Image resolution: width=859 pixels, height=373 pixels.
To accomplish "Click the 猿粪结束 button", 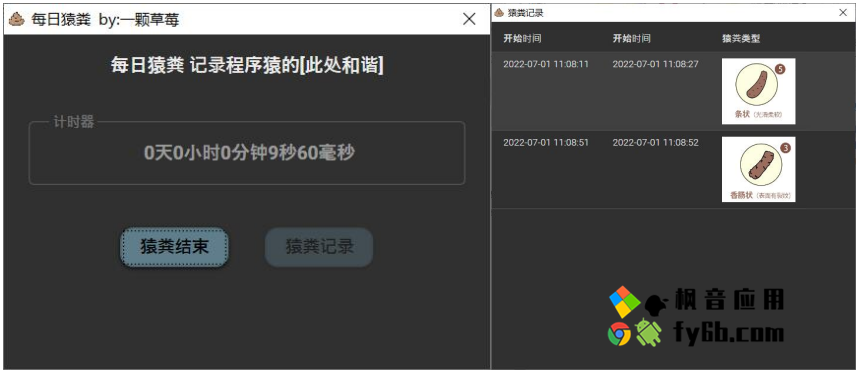I will (x=174, y=247).
